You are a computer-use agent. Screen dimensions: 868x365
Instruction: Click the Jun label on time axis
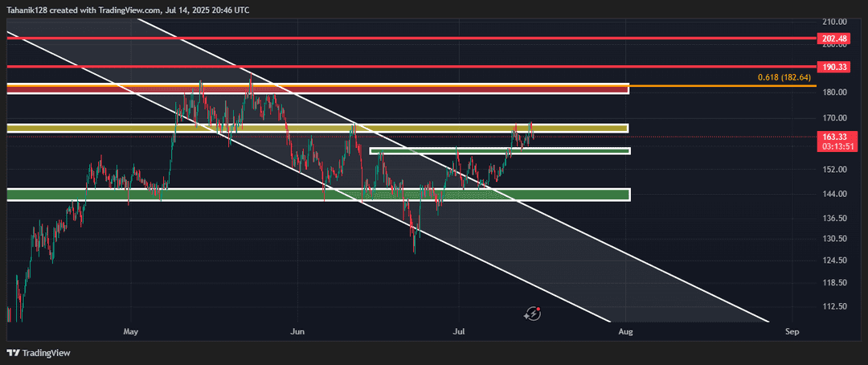coord(298,332)
